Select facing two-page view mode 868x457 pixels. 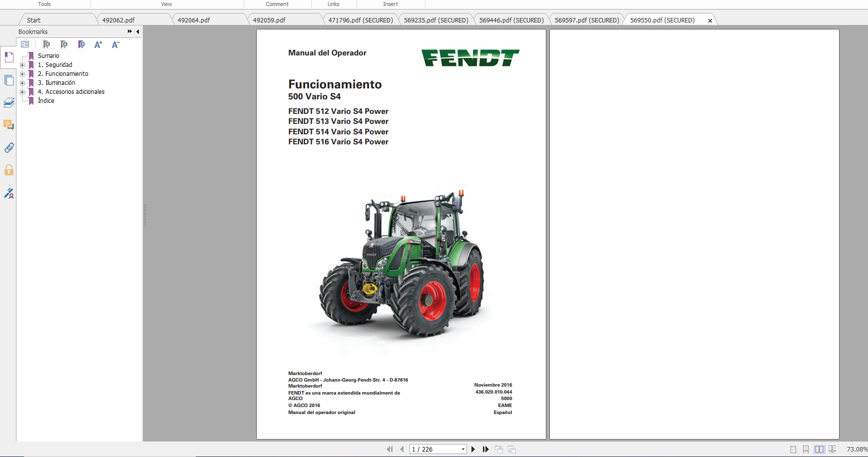coord(819,450)
